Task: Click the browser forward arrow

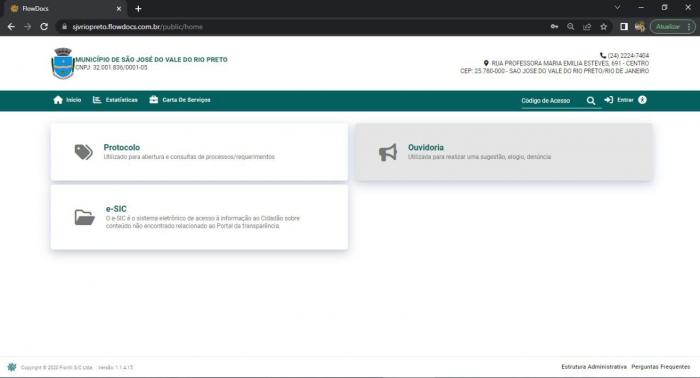Action: tap(28, 27)
